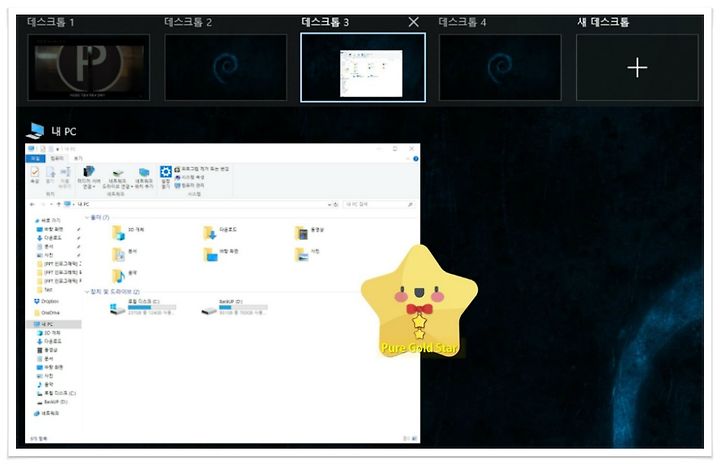Select the 동영상 folder in main pane

[309, 232]
